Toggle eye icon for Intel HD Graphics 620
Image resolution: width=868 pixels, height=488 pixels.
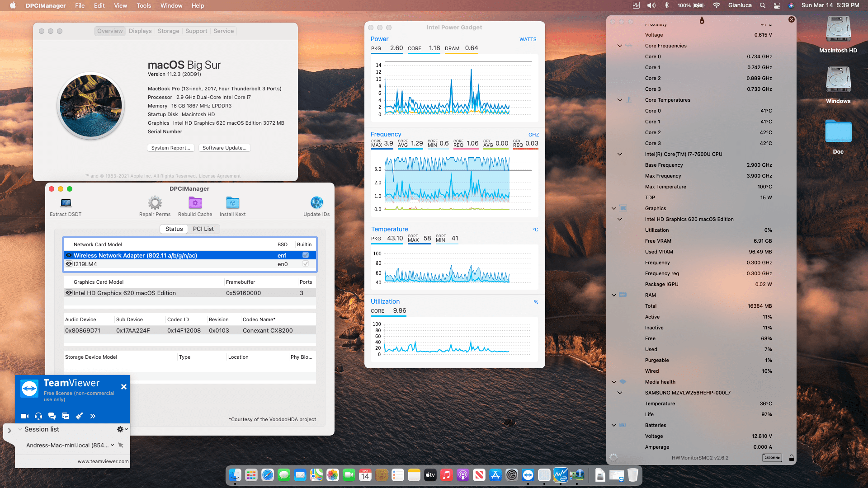69,293
